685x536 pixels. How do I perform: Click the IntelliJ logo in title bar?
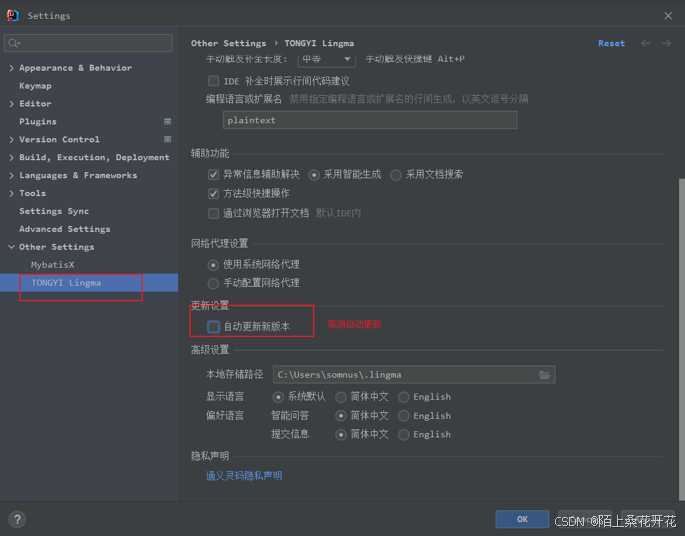(13, 15)
